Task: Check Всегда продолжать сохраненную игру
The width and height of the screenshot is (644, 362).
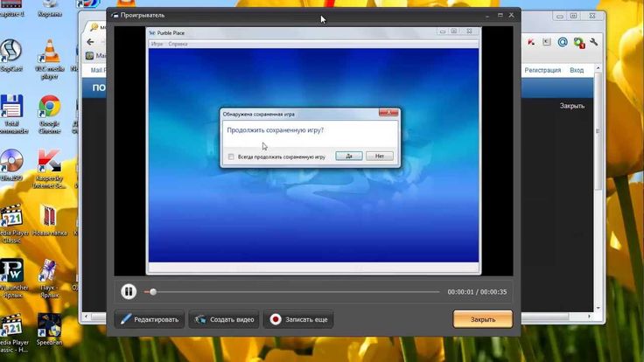Action: [231, 157]
